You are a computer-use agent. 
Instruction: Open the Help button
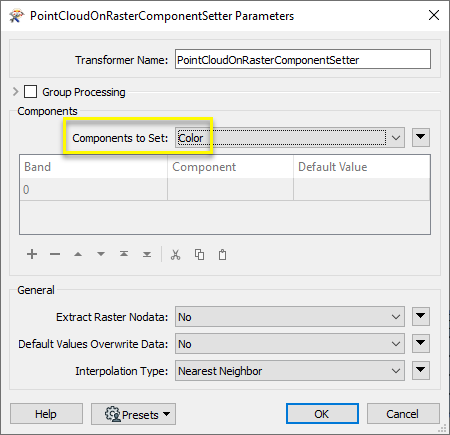(x=46, y=414)
